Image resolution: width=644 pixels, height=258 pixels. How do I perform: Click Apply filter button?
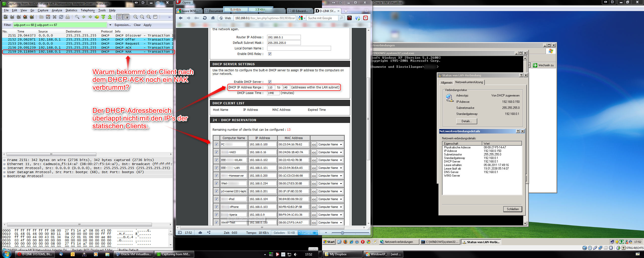[148, 25]
